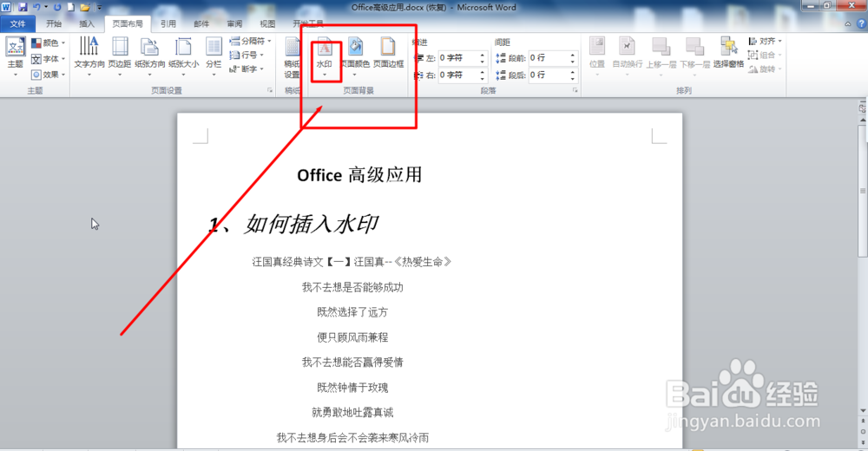Screen dimensions: 868x451
Task: Open 页边距 margins options
Action: (x=120, y=57)
